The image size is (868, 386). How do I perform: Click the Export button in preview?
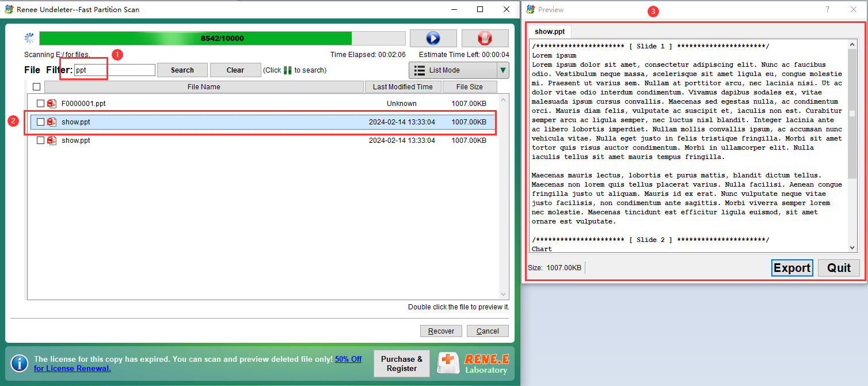point(791,268)
